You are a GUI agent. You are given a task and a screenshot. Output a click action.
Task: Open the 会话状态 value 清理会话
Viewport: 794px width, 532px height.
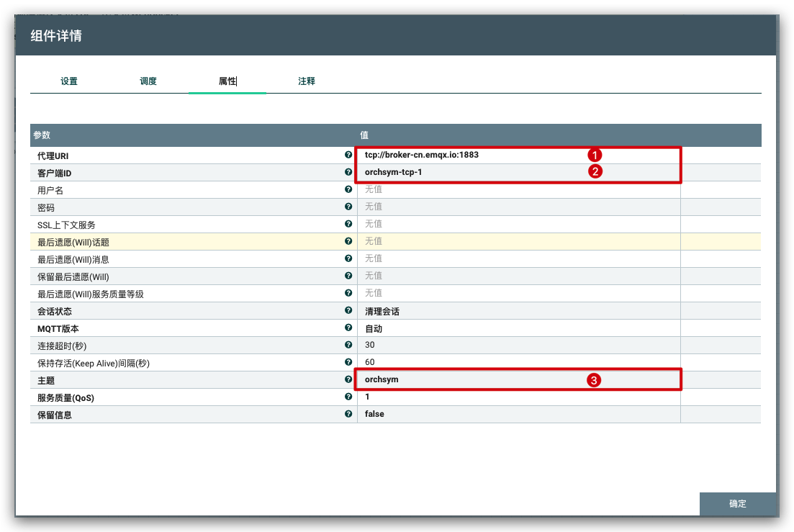coord(382,312)
